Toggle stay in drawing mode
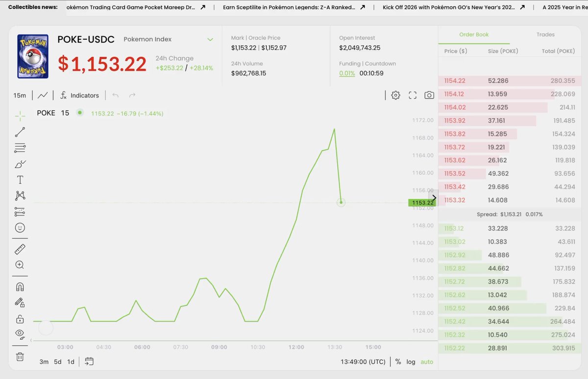The image size is (588, 379). point(20,303)
